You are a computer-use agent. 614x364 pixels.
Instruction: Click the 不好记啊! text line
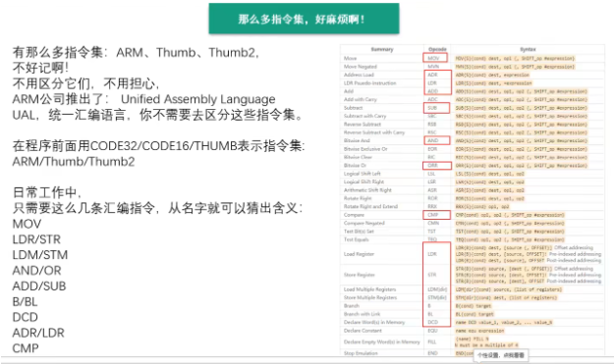pyautogui.click(x=40, y=68)
